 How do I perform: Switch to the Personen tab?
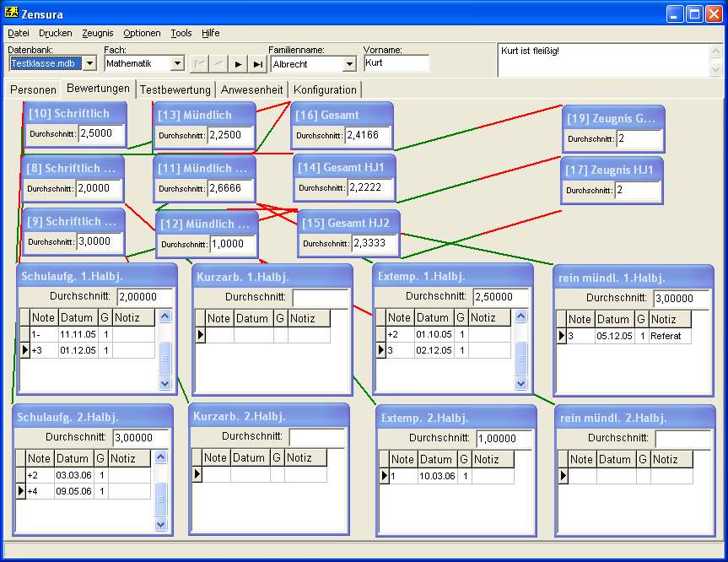(x=33, y=89)
